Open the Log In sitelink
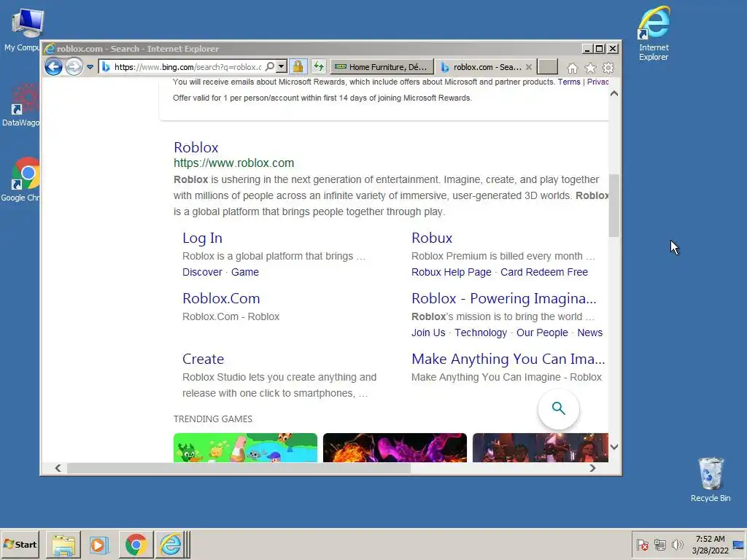 (202, 238)
